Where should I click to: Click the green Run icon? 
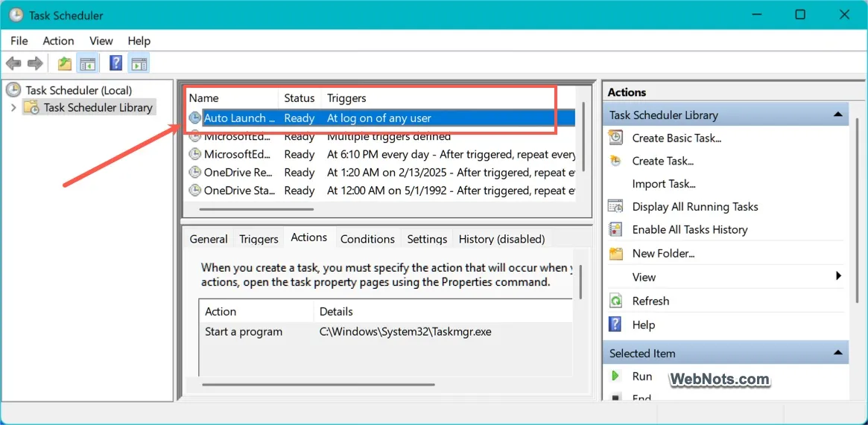(615, 376)
